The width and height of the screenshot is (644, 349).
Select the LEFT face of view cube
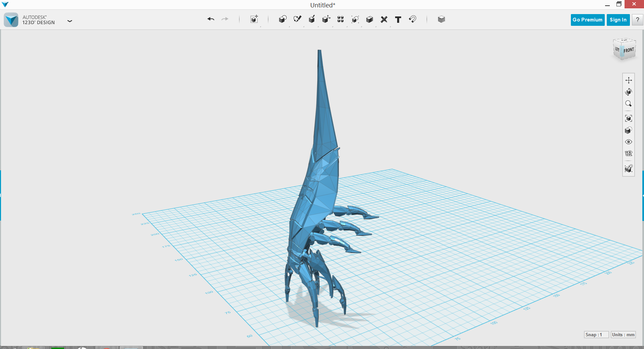[x=617, y=49]
